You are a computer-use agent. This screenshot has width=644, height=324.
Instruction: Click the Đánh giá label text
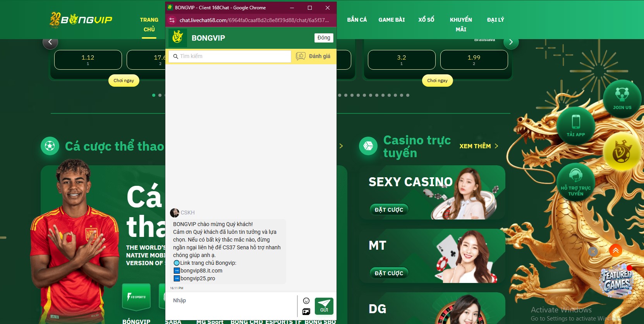(319, 56)
